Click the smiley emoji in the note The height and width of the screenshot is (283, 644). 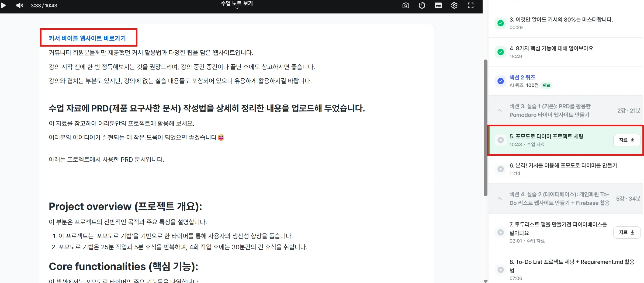[x=221, y=137]
